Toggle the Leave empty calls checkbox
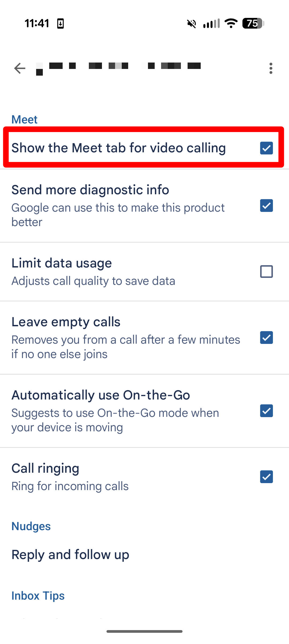Image resolution: width=289 pixels, height=644 pixels. [266, 337]
